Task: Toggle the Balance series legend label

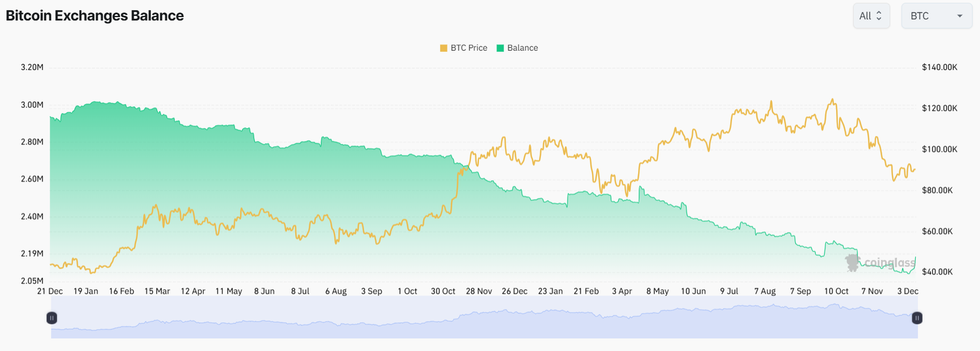Action: [522, 48]
